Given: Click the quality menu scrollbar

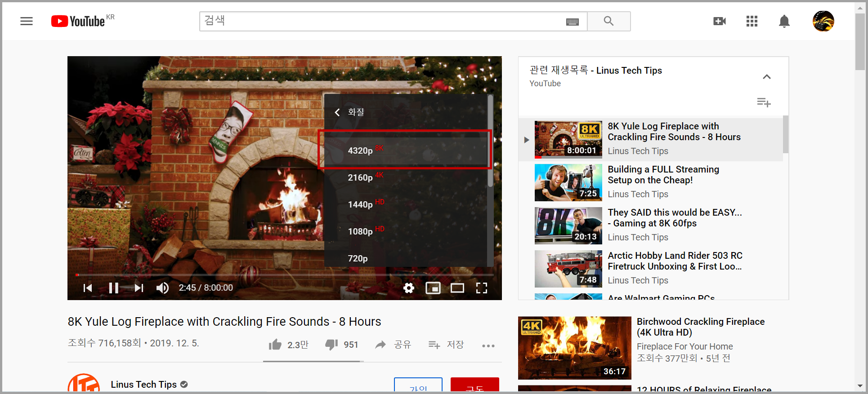Looking at the screenshot, I should 490,140.
